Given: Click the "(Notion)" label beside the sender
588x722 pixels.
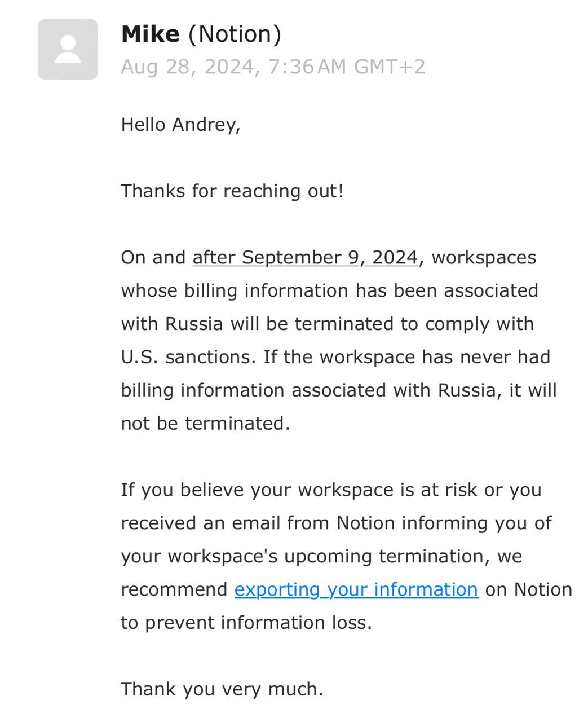Looking at the screenshot, I should click(x=235, y=34).
